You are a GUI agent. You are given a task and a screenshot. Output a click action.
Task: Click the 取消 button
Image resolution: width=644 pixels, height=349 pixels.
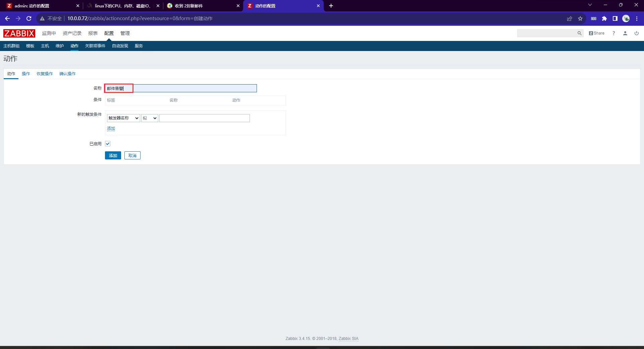pyautogui.click(x=132, y=156)
